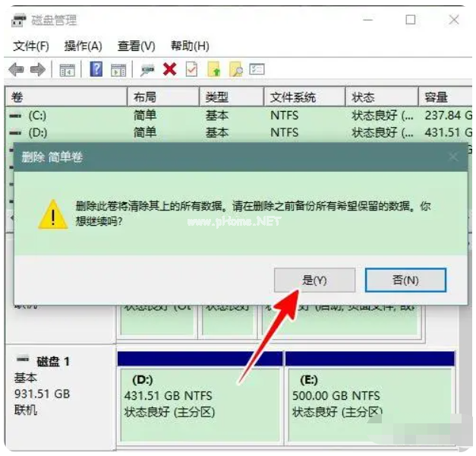Open the 文件(F) menu

[x=31, y=46]
